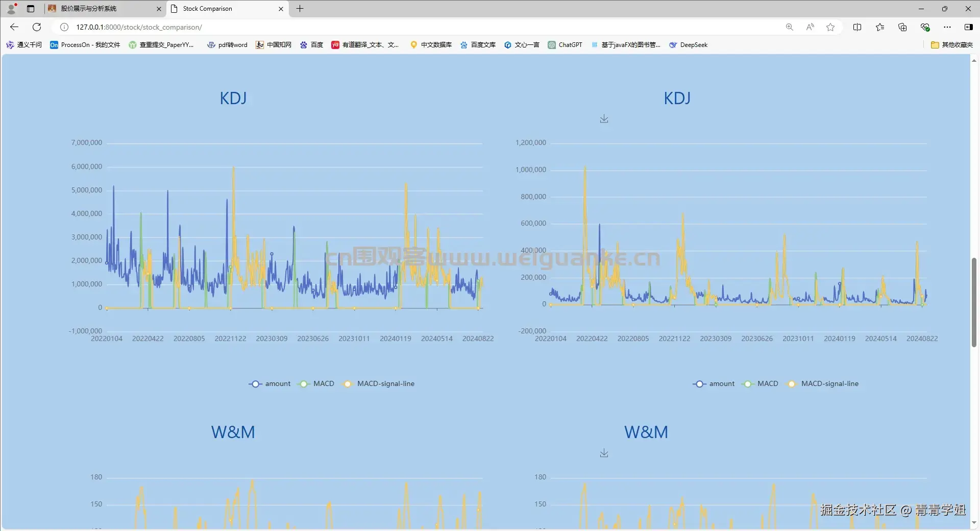Toggle MACD-signal-line in left KDJ legend
The width and height of the screenshot is (980, 531).
(378, 383)
